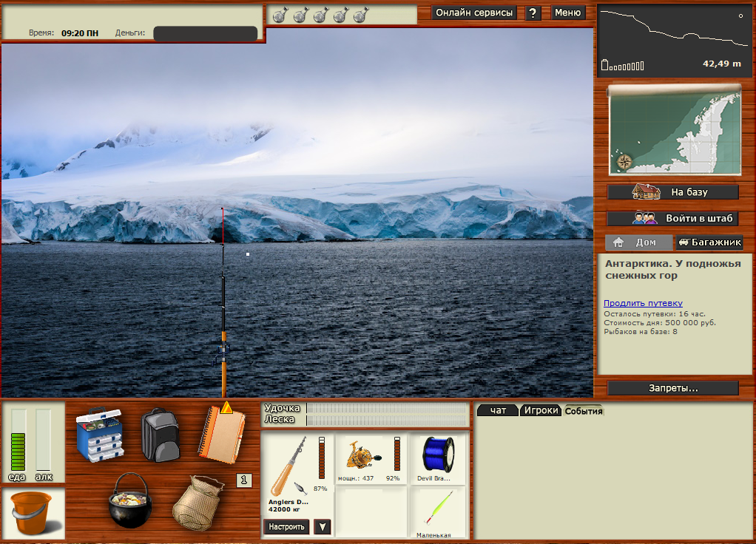Screen dimensions: 756x544
Task: Select the small lure slot
Action: [436, 511]
